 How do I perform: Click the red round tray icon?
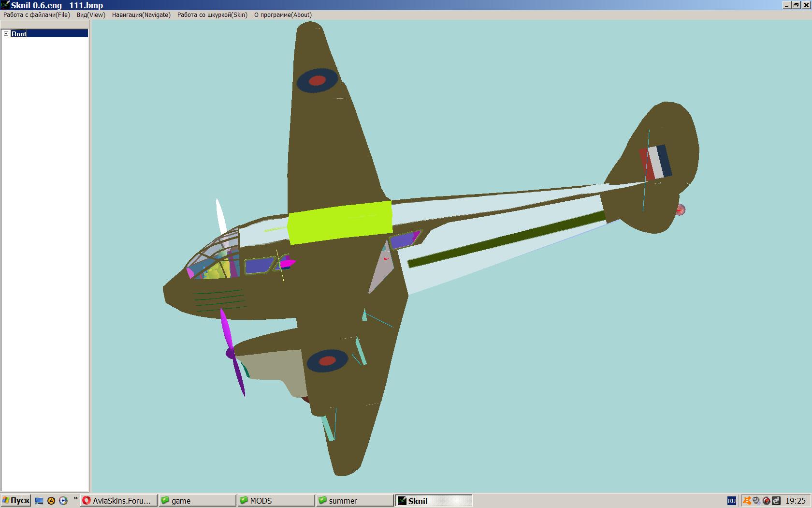point(766,501)
